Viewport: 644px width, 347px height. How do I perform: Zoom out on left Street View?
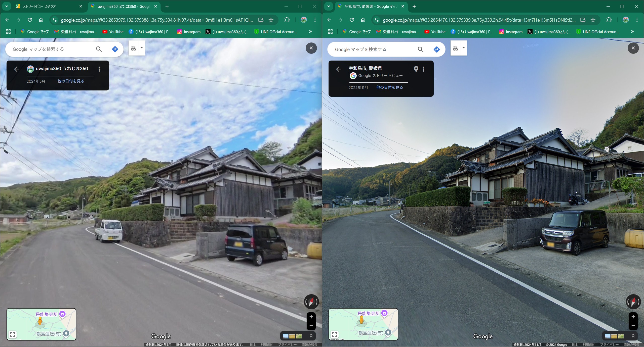pos(311,325)
